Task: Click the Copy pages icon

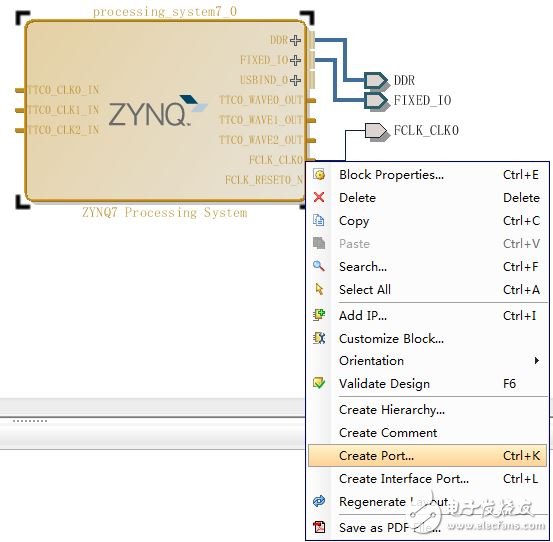Action: pos(319,220)
